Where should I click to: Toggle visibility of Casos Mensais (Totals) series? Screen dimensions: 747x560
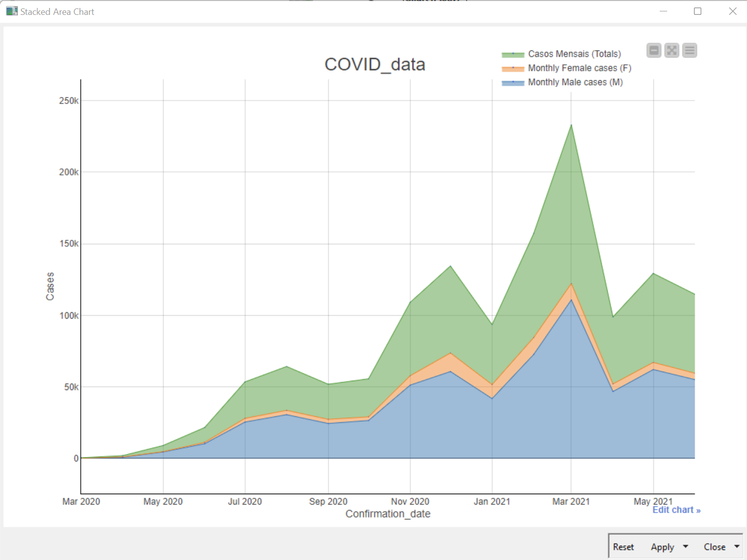(x=574, y=54)
